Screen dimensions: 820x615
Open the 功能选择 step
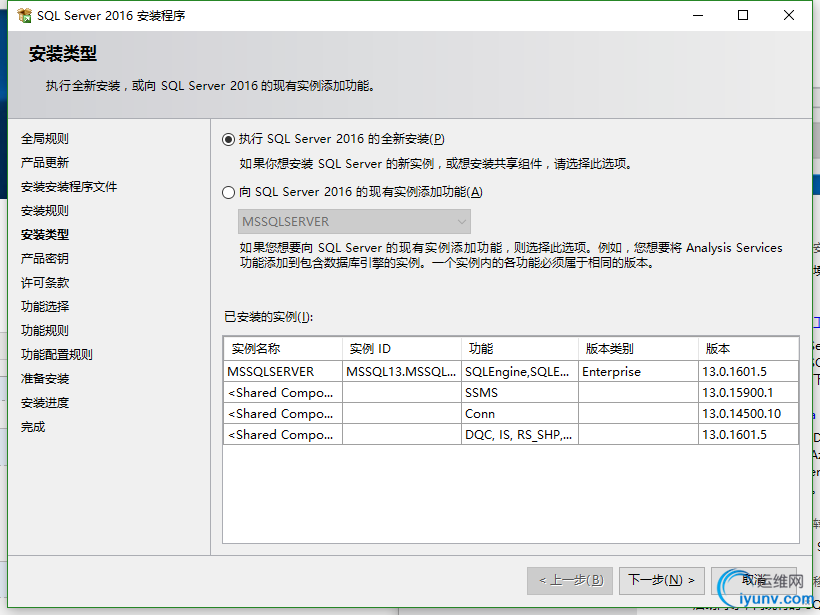click(44, 306)
